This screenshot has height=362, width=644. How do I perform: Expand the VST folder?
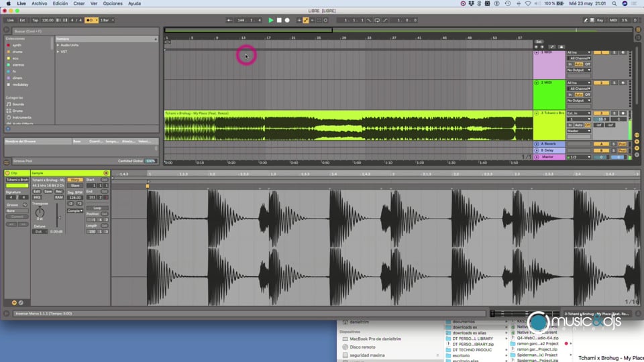[x=58, y=52]
